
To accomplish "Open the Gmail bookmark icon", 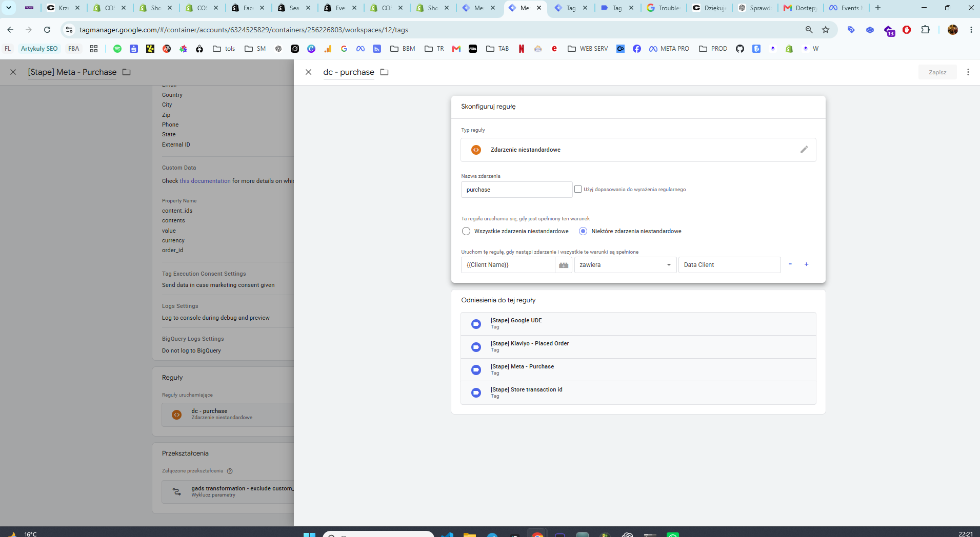I will point(456,49).
